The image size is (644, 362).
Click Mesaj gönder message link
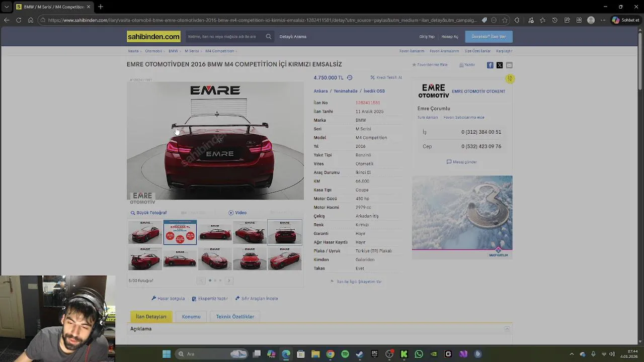coord(462,162)
